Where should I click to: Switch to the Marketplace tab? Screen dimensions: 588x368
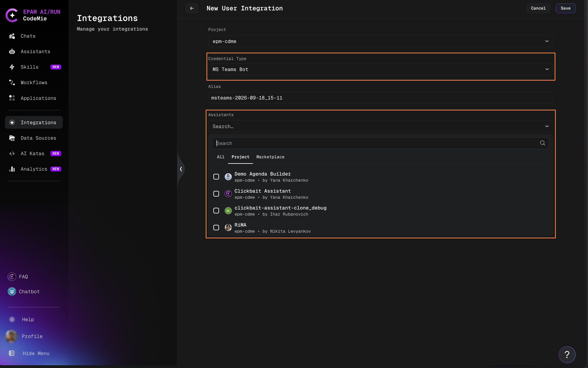coord(270,157)
